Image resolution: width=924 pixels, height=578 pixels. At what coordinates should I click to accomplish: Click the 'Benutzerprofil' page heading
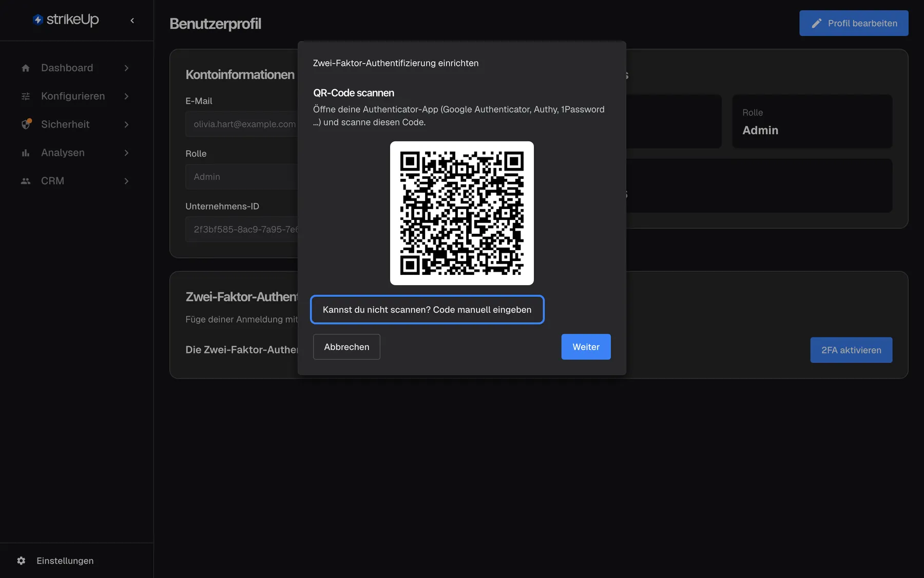215,24
